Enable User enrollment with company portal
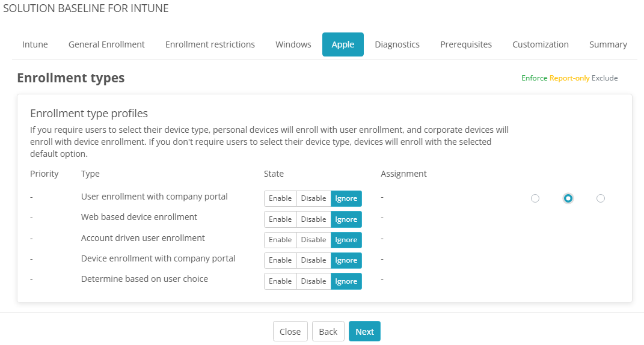This screenshot has width=644, height=345. click(280, 198)
